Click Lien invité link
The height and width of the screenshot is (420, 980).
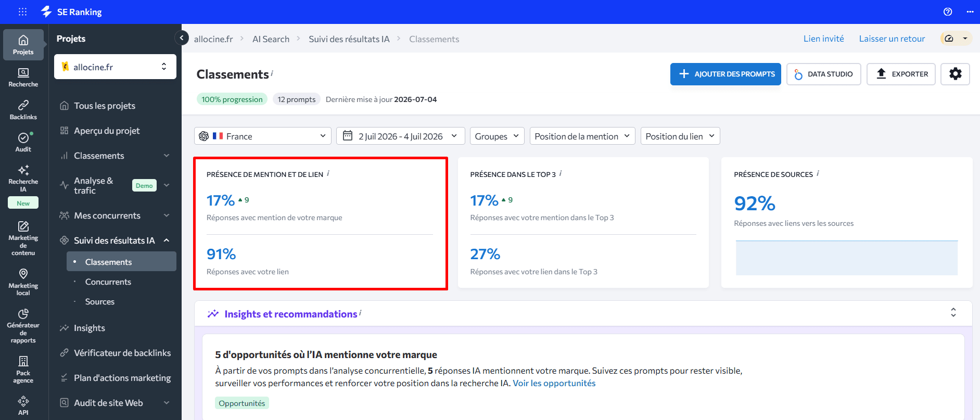coord(824,39)
